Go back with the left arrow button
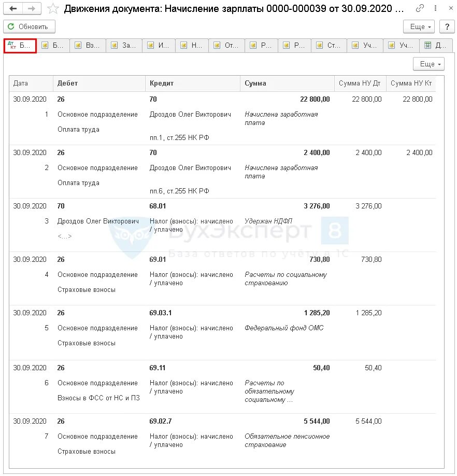The width and height of the screenshot is (457, 476). point(13,8)
